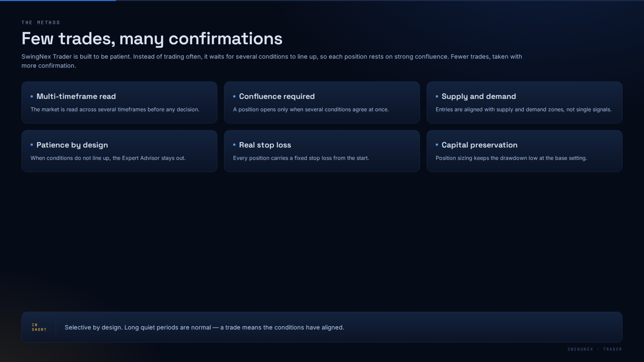The height and width of the screenshot is (362, 644).
Task: Click the fixed stop loss description text
Action: [x=301, y=158]
